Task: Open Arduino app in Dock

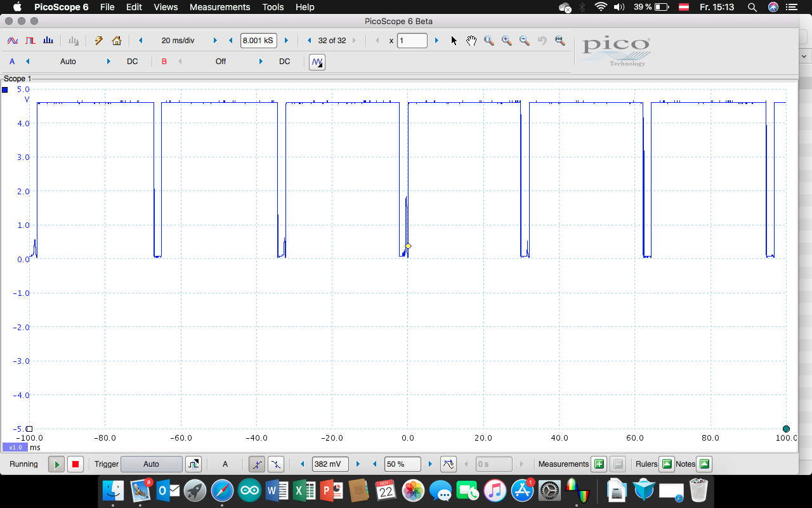Action: pyautogui.click(x=250, y=491)
